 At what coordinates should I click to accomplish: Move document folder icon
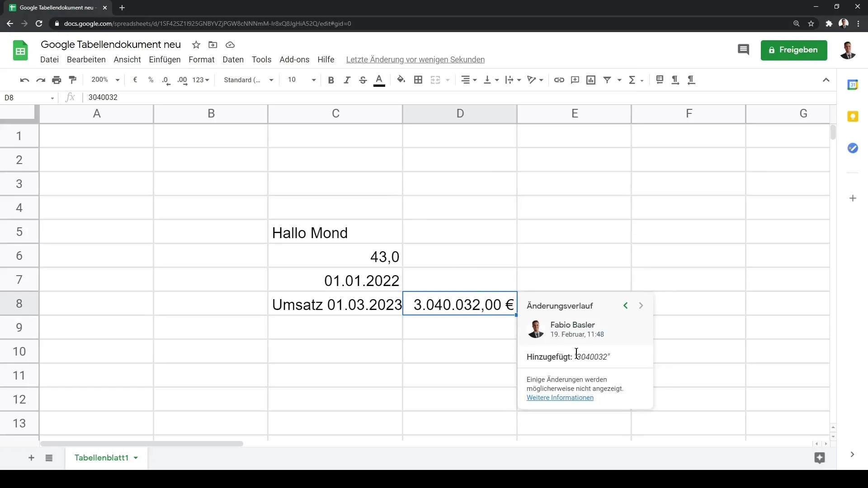pos(213,45)
